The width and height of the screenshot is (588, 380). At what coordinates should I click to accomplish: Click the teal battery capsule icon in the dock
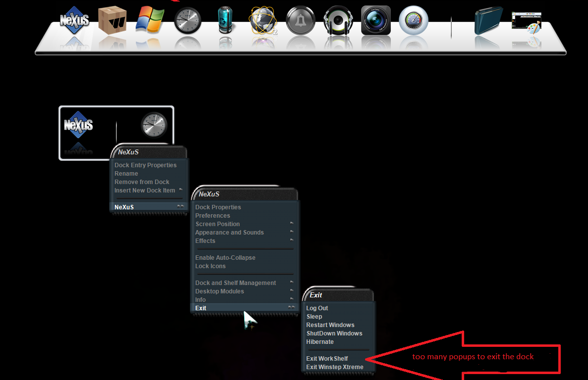point(225,20)
